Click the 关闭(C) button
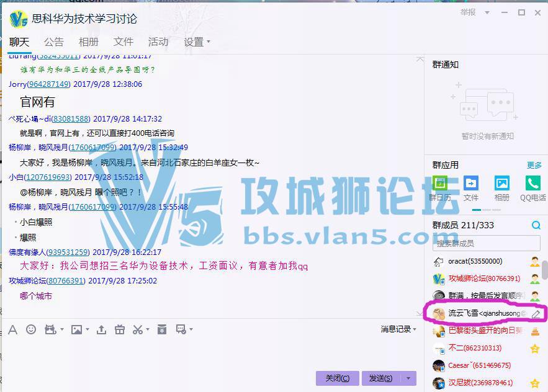The image size is (548, 392). [337, 378]
